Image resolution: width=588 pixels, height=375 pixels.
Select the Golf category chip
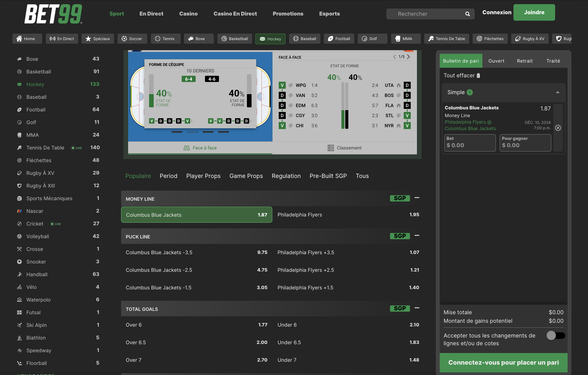pos(372,39)
